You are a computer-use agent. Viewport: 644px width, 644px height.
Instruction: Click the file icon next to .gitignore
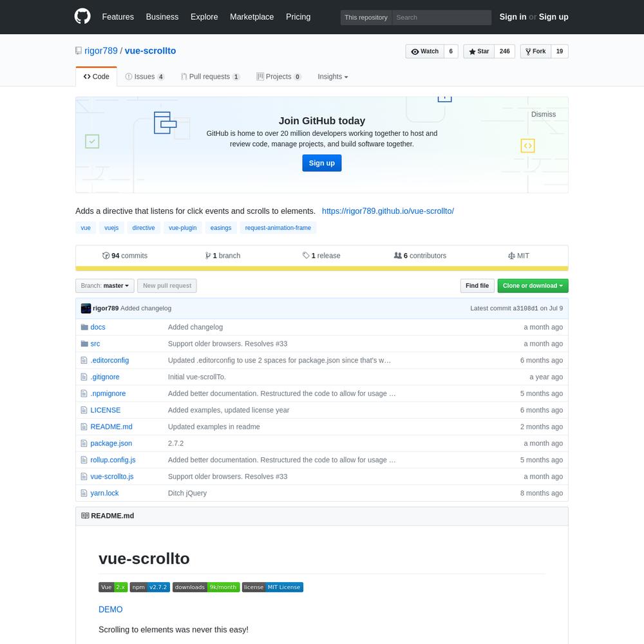[x=84, y=377]
